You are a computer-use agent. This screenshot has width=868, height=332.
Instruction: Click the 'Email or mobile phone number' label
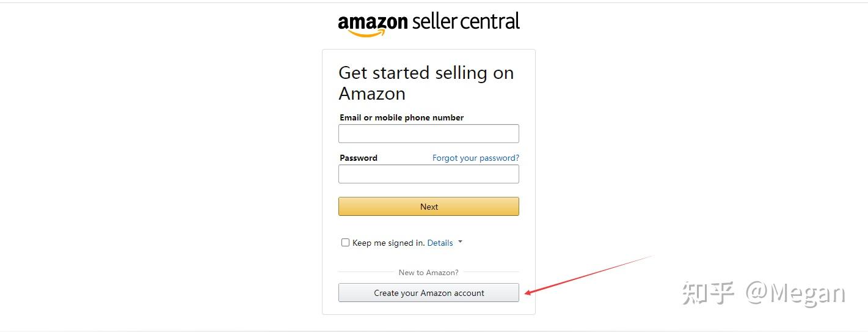[401, 117]
